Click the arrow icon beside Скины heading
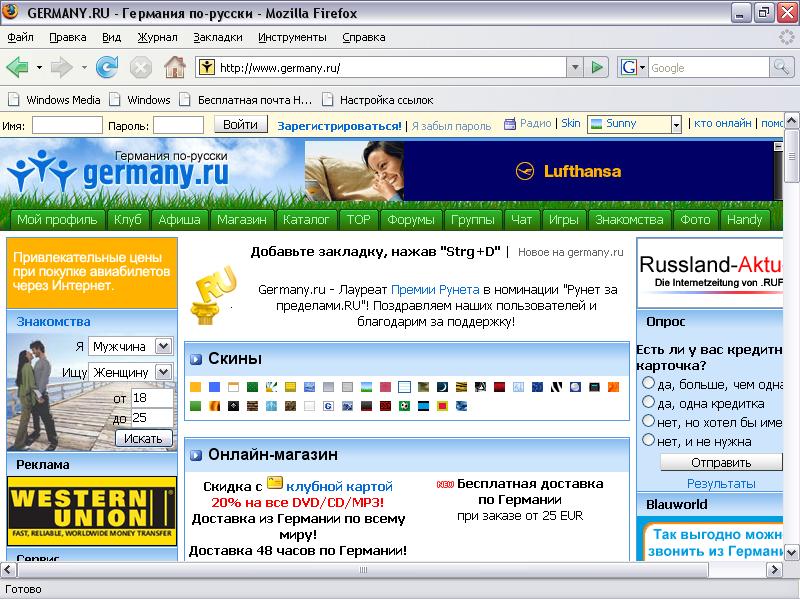This screenshot has width=800, height=600. coord(196,360)
